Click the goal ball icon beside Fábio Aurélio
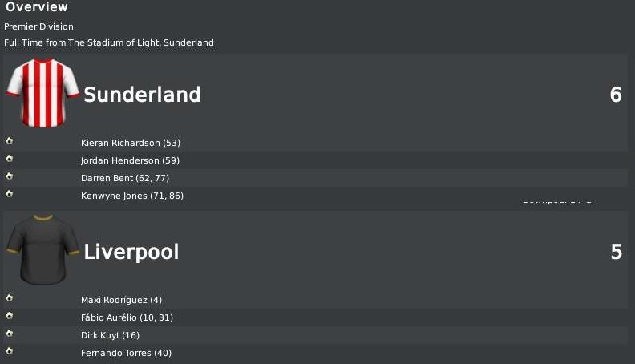Screen dimensions: 635x364 (x=10, y=315)
